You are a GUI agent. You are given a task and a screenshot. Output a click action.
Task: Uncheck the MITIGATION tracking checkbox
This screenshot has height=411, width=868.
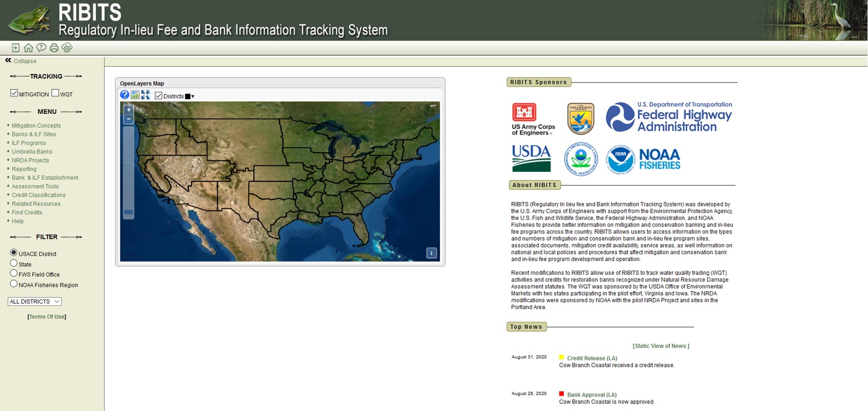click(14, 93)
